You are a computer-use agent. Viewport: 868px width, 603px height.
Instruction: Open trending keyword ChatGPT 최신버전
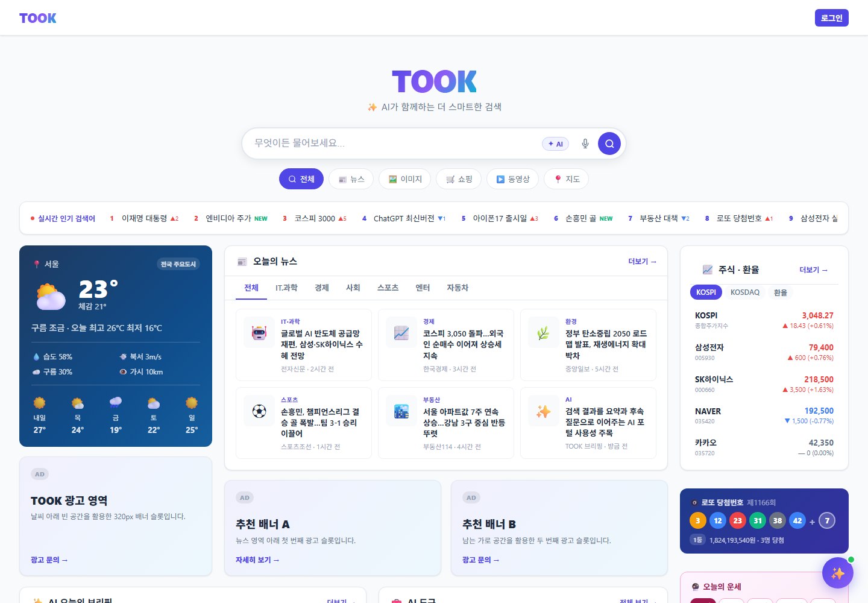403,218
